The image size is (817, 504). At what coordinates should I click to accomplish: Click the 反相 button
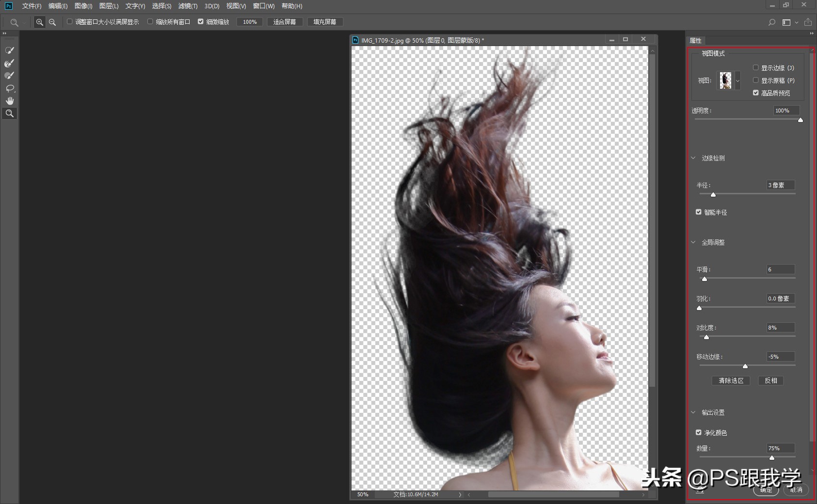click(x=770, y=380)
